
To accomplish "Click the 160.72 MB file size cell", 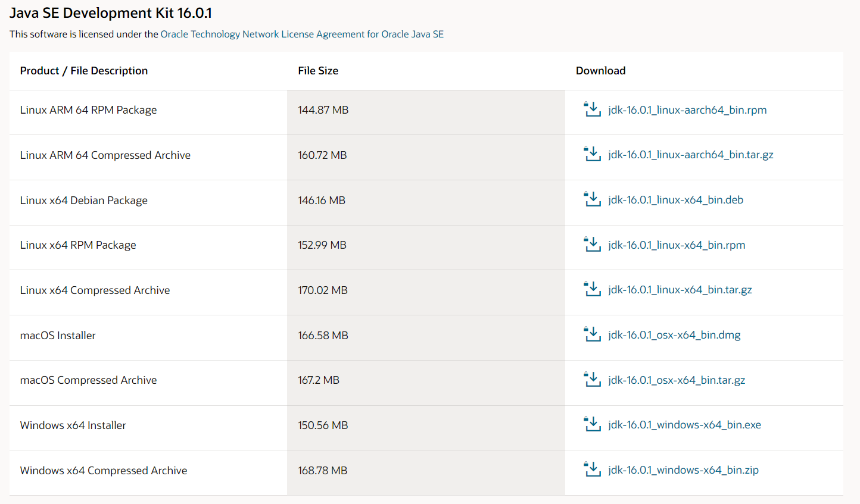I will click(x=426, y=158).
